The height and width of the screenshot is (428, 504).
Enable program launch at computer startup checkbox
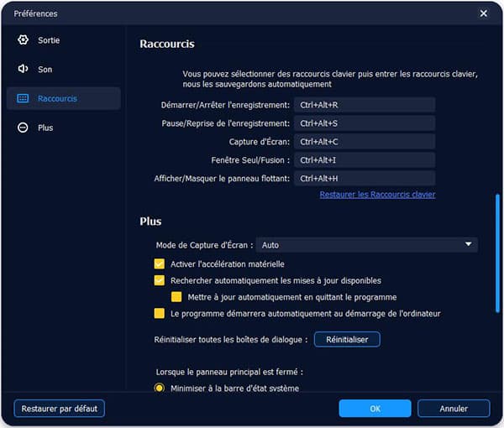pos(160,314)
